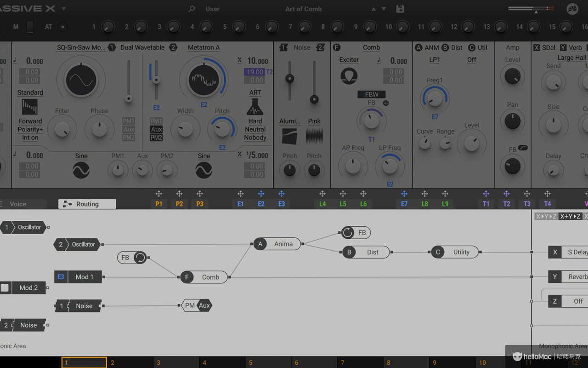Click the Utility routing node
Screen dimensions: 588x368
pyautogui.click(x=455, y=252)
